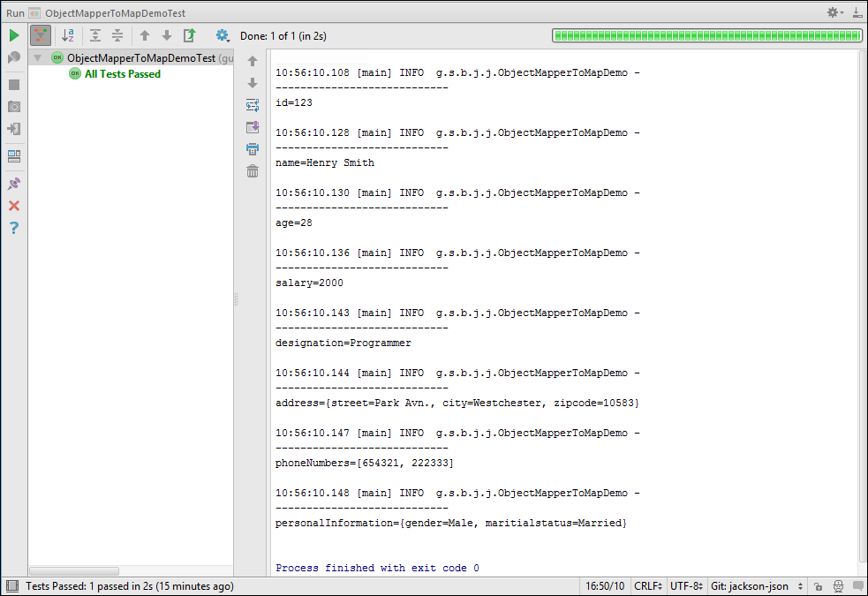Rerun the ObjectMapperToMapDemoTest

(13, 35)
